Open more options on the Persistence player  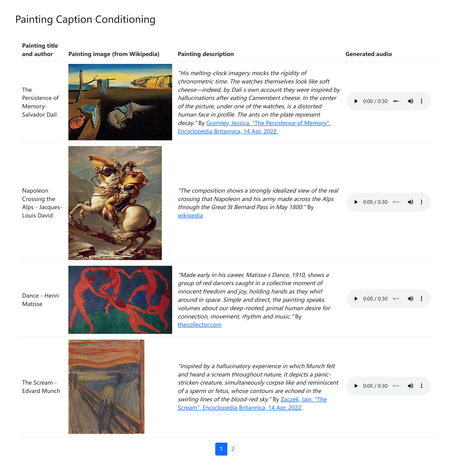[422, 101]
